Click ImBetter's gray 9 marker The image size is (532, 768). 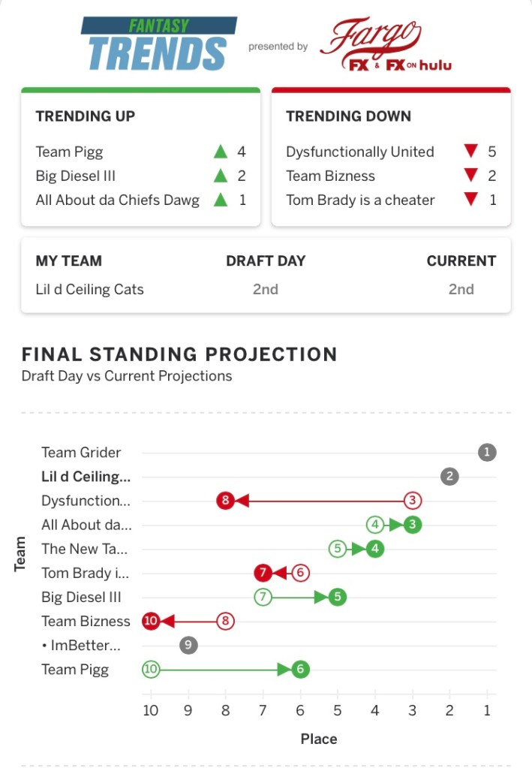pos(188,645)
